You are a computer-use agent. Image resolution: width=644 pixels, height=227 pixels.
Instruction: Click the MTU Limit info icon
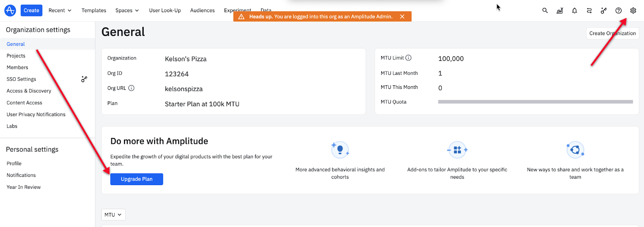click(x=409, y=58)
